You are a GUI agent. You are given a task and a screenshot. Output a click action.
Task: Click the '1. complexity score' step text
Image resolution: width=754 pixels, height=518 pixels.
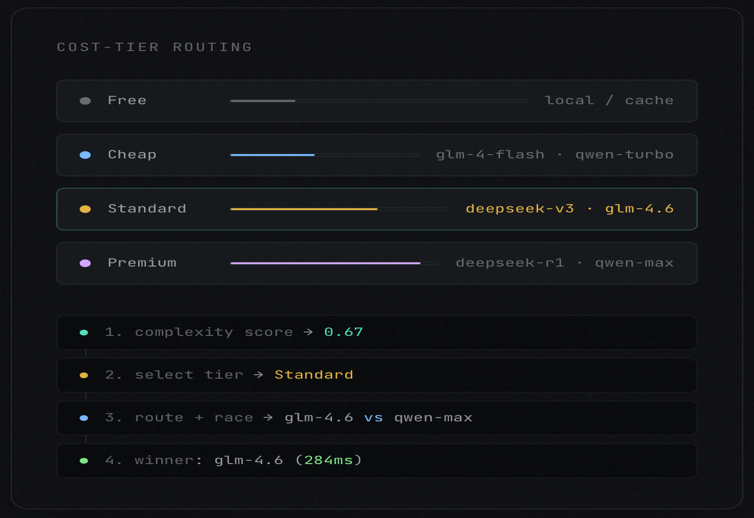(199, 332)
